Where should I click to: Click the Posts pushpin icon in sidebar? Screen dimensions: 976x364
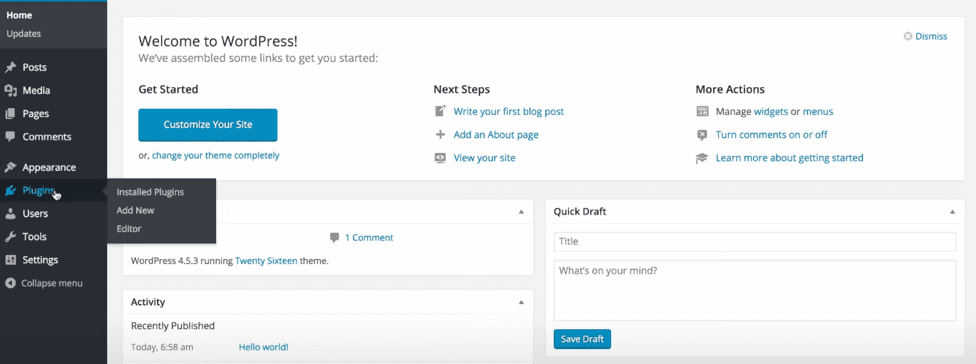tap(10, 67)
